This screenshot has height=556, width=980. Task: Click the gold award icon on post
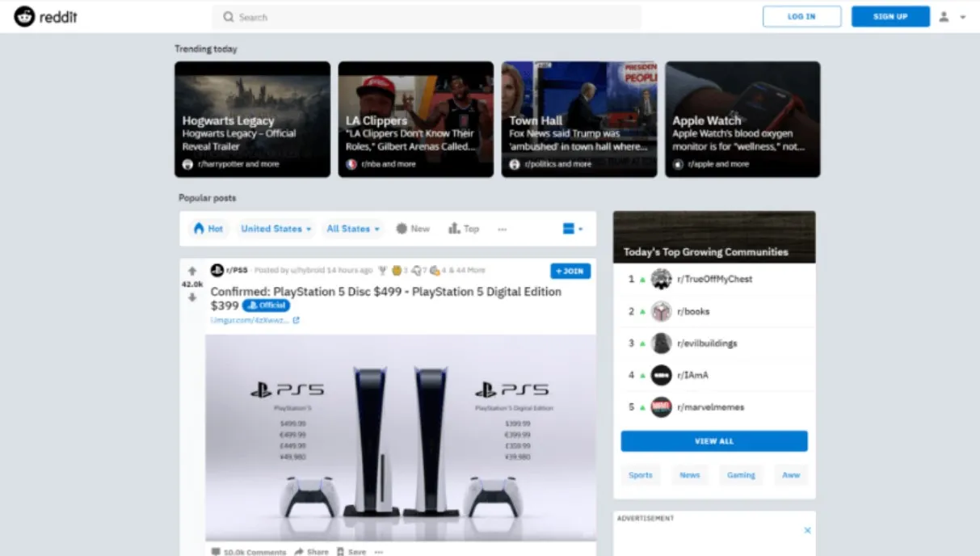point(397,271)
